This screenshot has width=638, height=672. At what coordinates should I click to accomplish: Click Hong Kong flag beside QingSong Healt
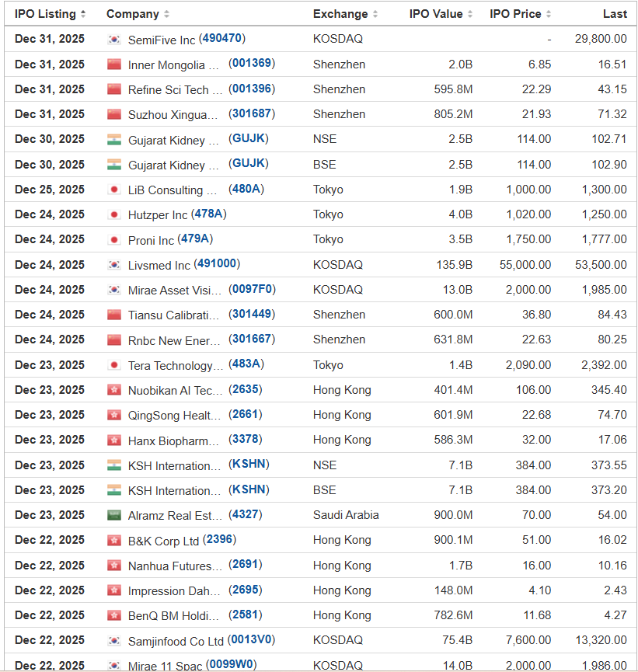(x=114, y=415)
